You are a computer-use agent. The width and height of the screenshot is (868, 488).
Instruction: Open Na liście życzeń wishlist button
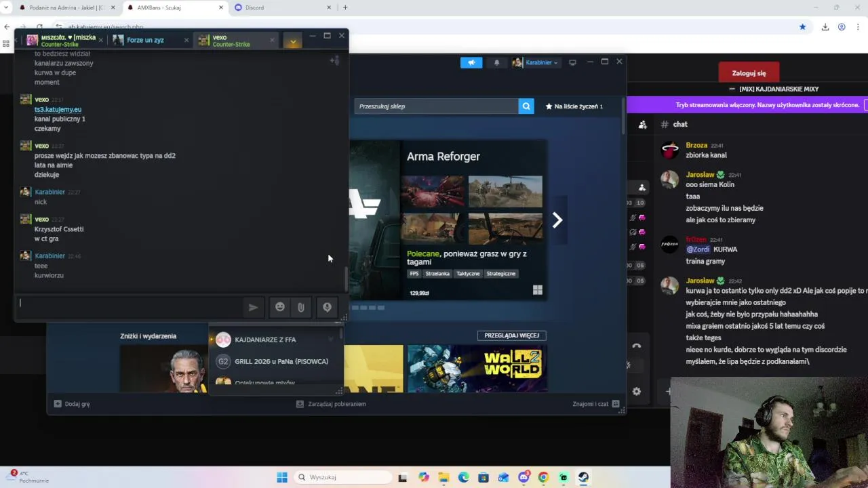[574, 106]
